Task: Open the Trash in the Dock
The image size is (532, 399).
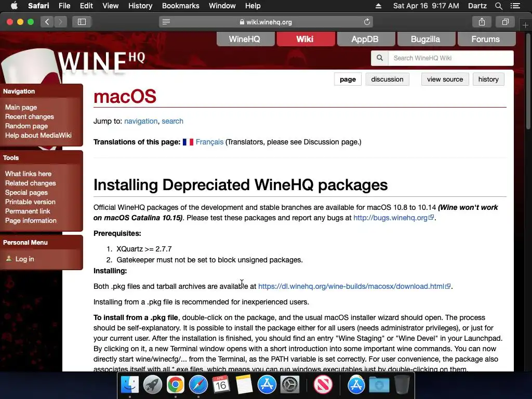Action: (x=402, y=385)
